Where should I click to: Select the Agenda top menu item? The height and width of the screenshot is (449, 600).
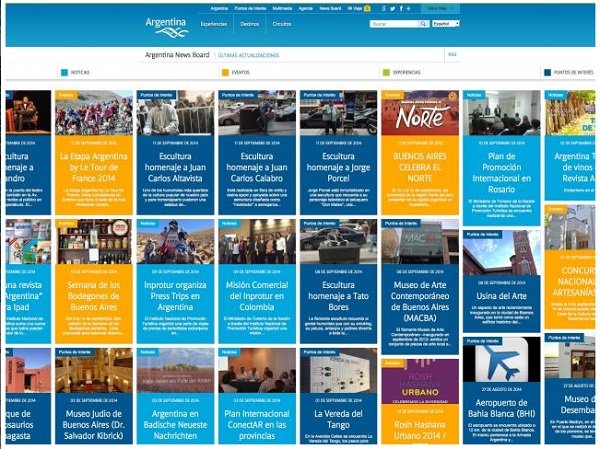(x=307, y=8)
